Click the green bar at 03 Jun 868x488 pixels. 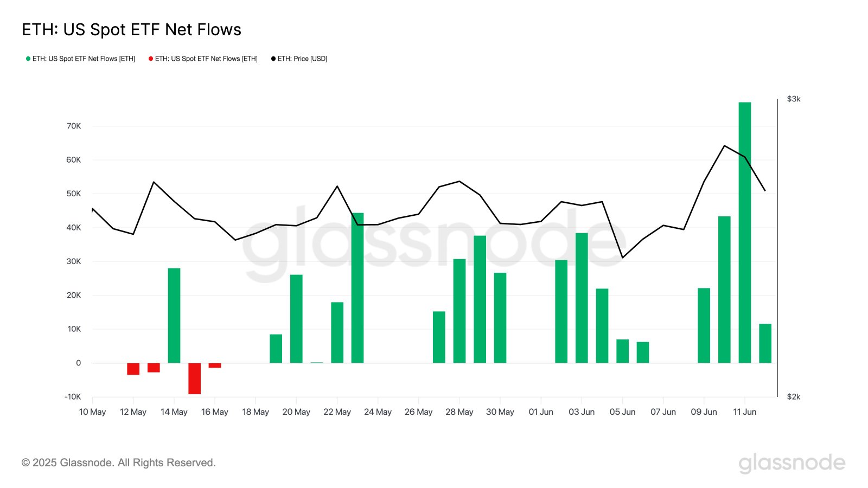(582, 298)
